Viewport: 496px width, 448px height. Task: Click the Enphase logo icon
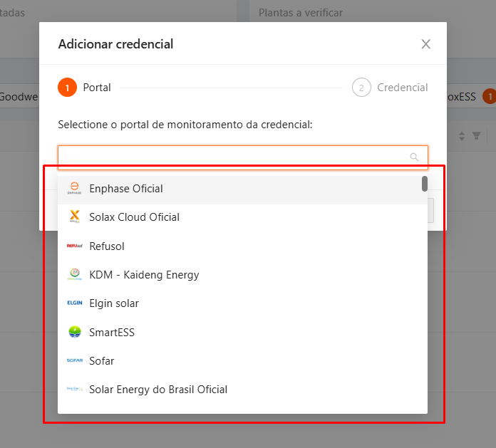tap(75, 189)
